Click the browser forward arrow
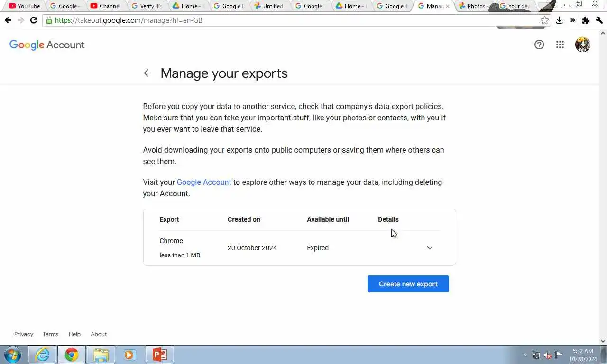This screenshot has width=607, height=364. click(x=20, y=20)
